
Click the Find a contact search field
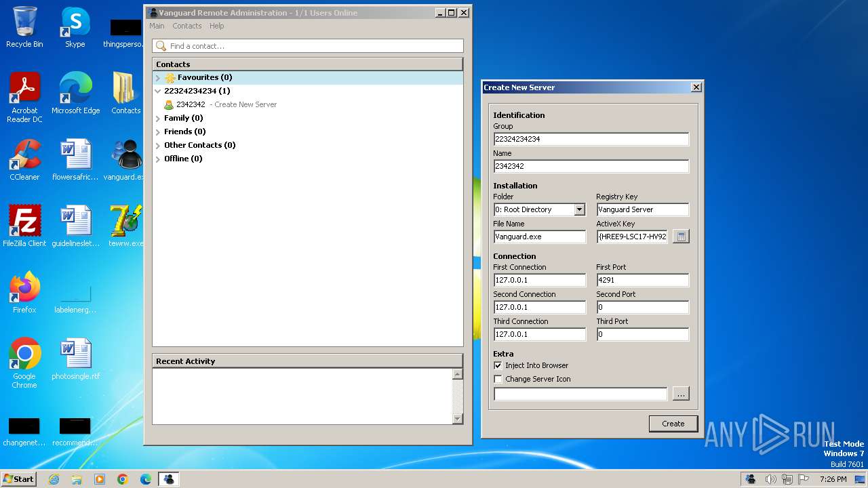click(x=308, y=46)
